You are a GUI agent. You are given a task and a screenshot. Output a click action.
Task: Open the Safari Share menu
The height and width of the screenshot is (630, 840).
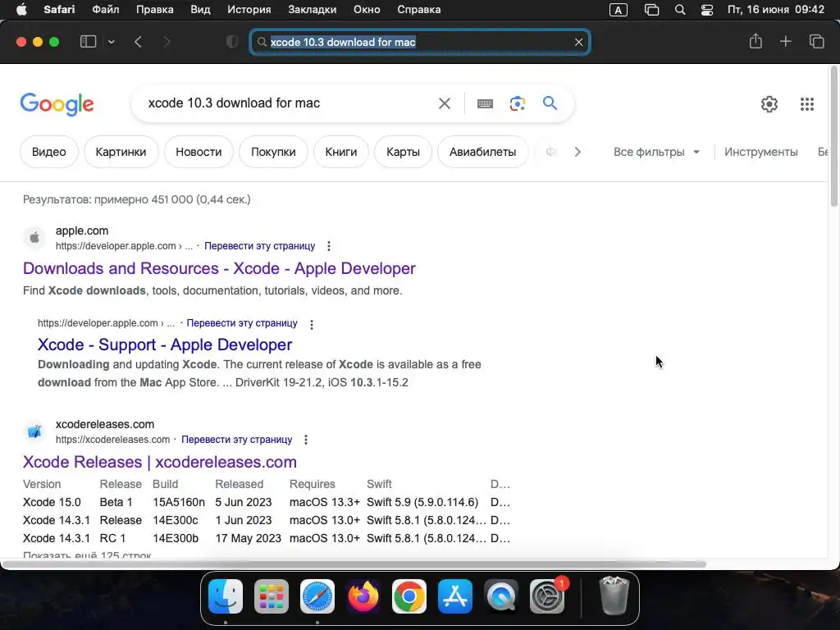pos(756,41)
